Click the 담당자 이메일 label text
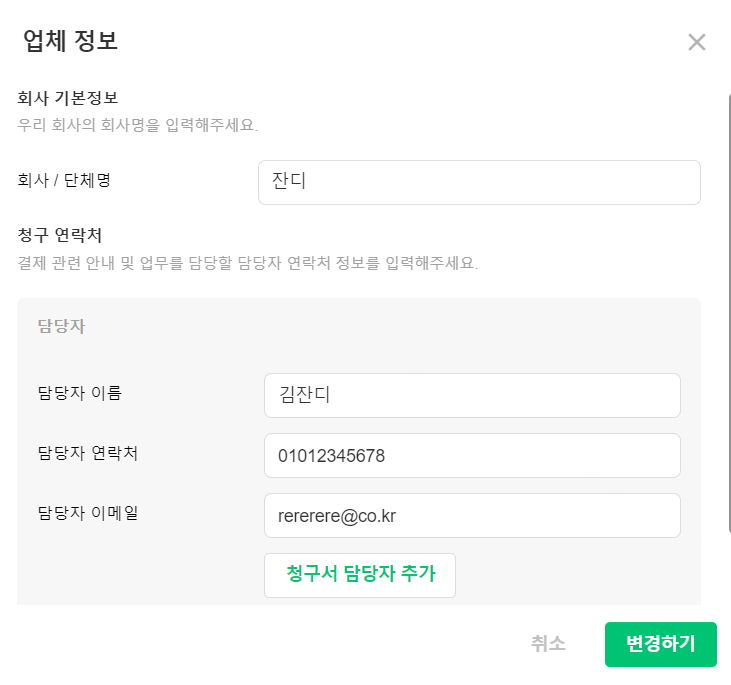Screen dimensions: 731x685 click(88, 513)
